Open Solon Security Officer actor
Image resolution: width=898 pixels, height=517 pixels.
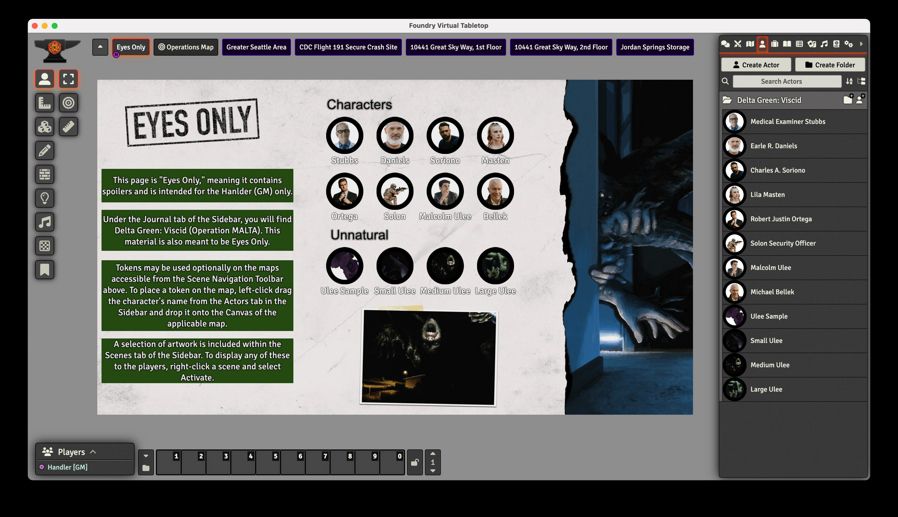click(793, 243)
